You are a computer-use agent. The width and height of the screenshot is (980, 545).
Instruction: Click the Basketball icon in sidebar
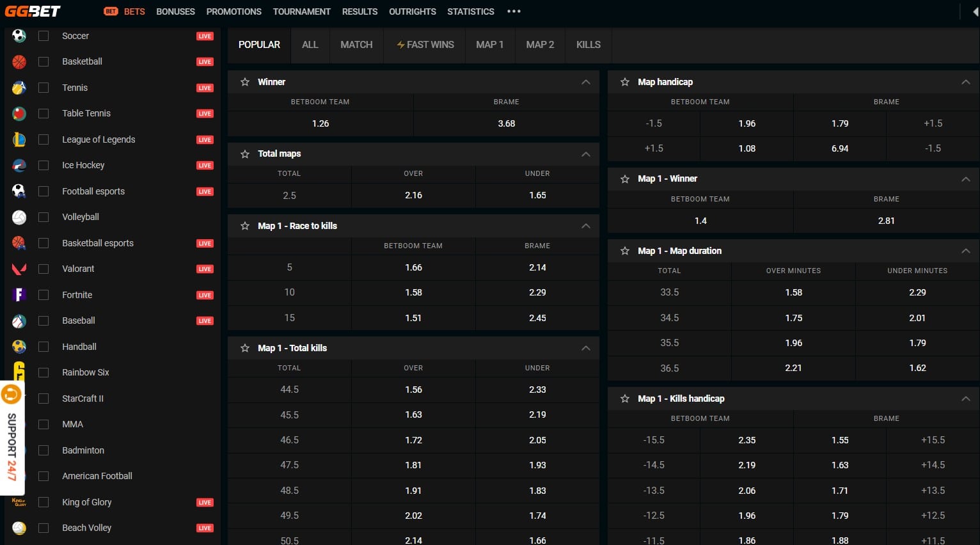tap(19, 62)
